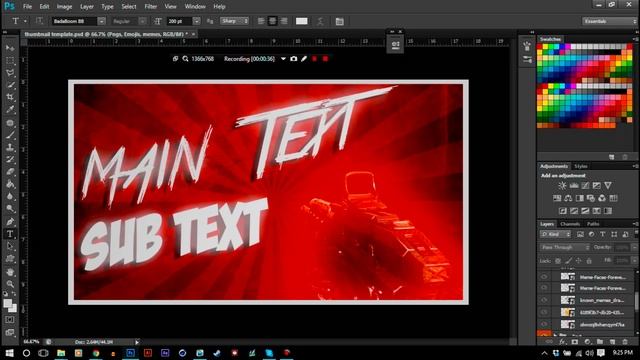Open File Explorer from taskbar
Viewport: 640px width, 360px height.
coord(61,353)
